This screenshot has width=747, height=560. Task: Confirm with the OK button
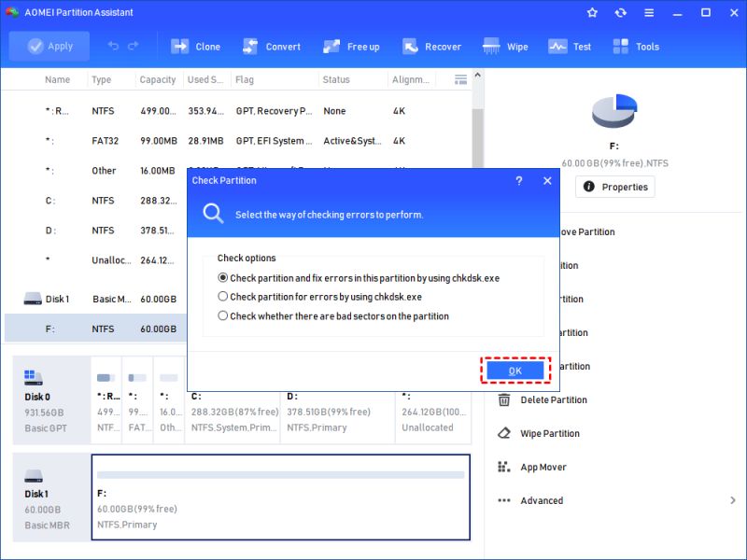pos(514,370)
